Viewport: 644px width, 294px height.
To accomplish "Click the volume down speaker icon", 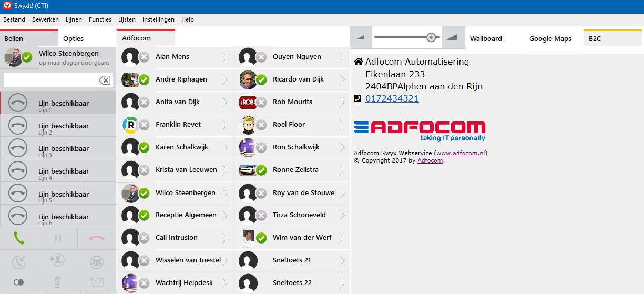I will 361,37.
